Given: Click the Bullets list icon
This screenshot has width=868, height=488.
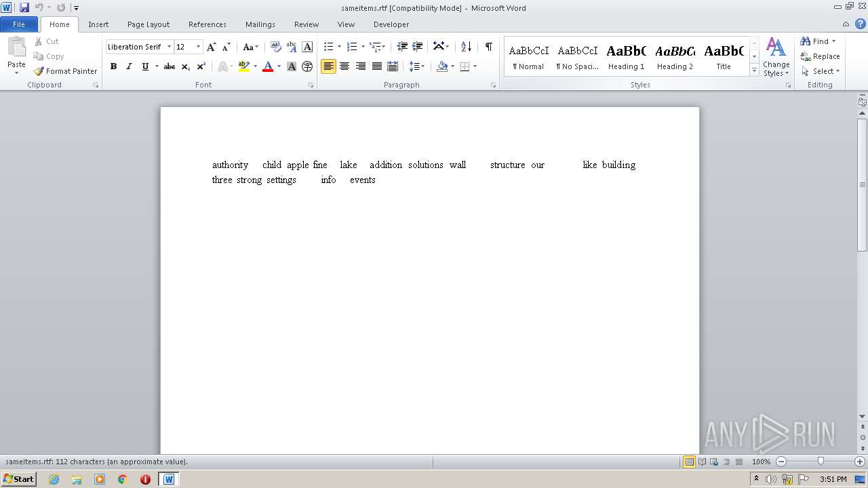Looking at the screenshot, I should [x=329, y=47].
